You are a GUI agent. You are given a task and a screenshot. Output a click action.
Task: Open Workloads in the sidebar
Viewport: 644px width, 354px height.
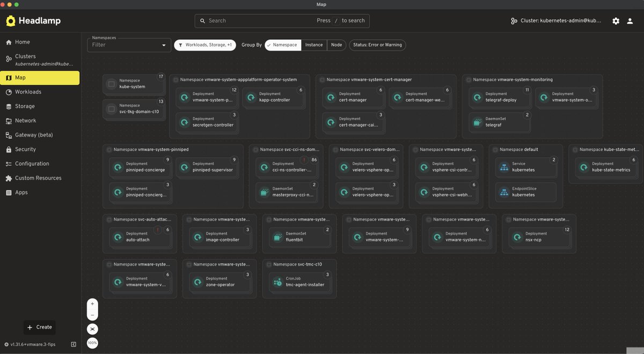(40, 92)
